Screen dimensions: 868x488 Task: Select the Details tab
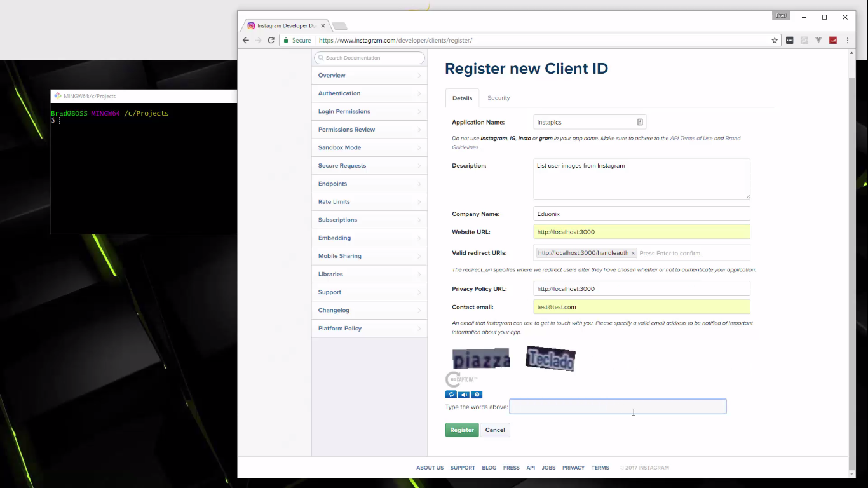[x=462, y=98]
